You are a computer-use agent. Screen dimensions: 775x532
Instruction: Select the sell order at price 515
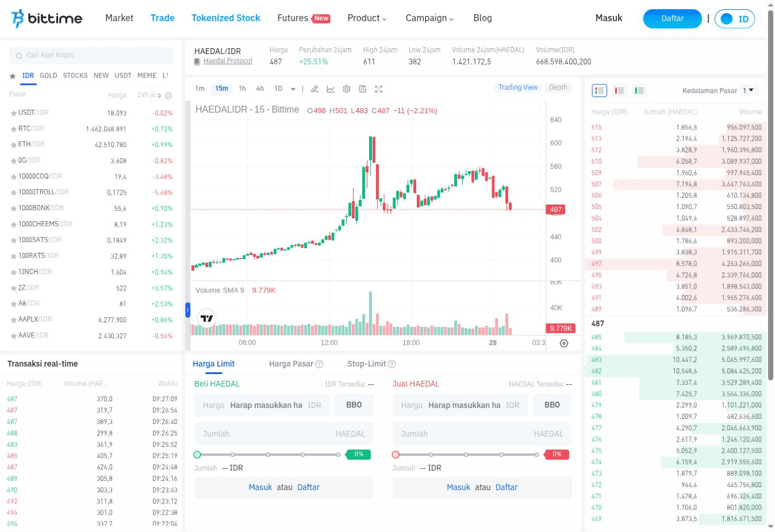(677, 128)
